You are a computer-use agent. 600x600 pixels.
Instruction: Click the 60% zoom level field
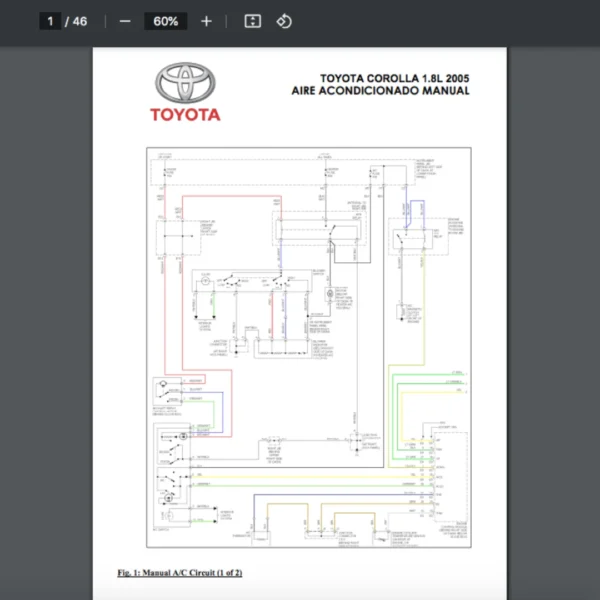point(166,21)
